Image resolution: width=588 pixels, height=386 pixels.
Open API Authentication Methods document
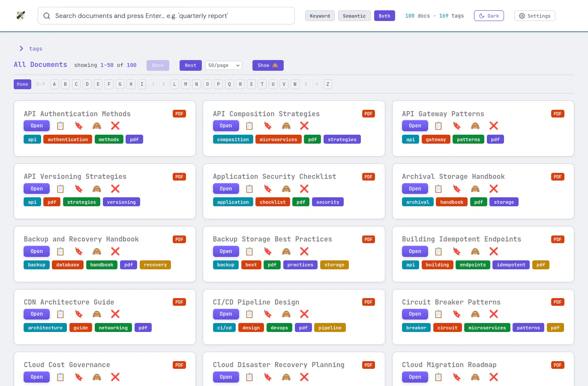[x=37, y=126]
